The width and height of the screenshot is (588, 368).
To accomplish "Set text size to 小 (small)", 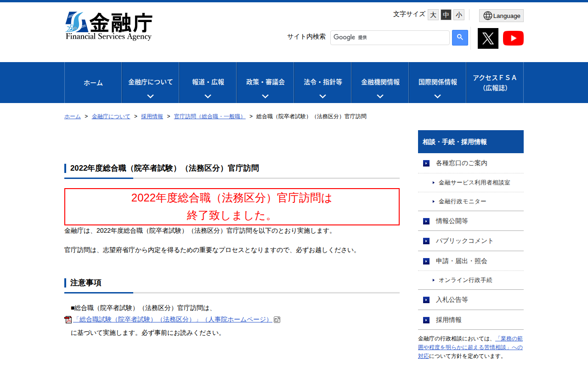I will pos(459,15).
